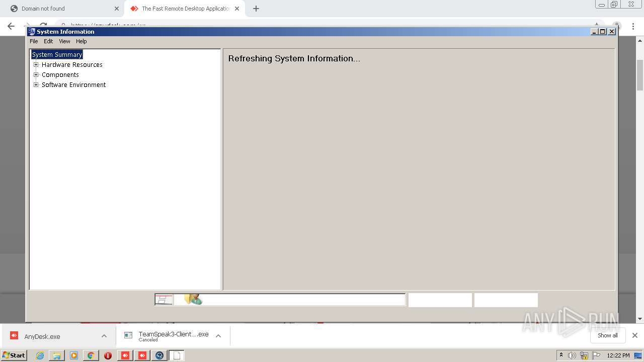
Task: Open Google Chrome taskbar icon
Action: [x=91, y=355]
